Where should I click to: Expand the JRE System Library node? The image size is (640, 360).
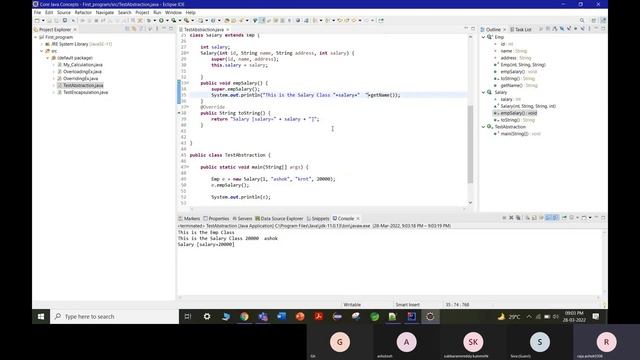(42, 44)
